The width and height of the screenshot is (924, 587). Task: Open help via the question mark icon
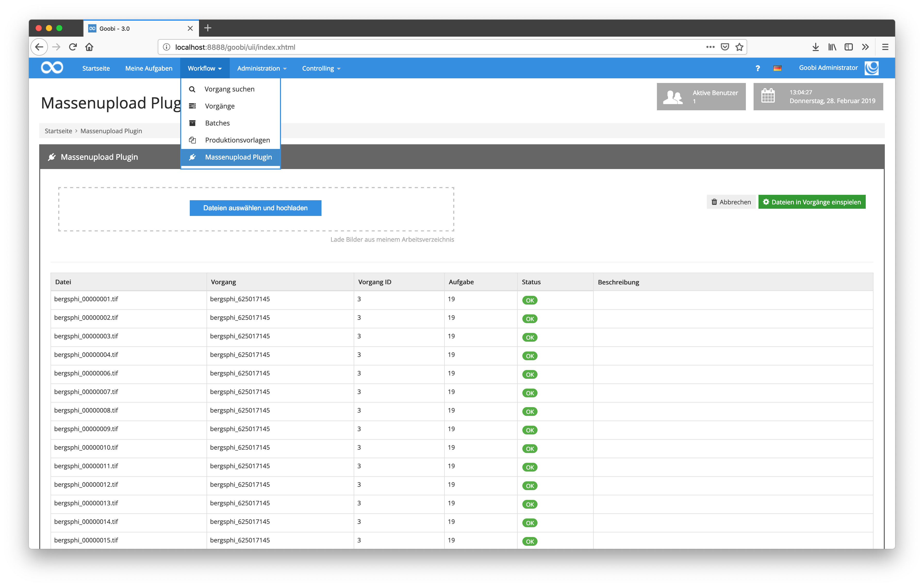tap(757, 68)
